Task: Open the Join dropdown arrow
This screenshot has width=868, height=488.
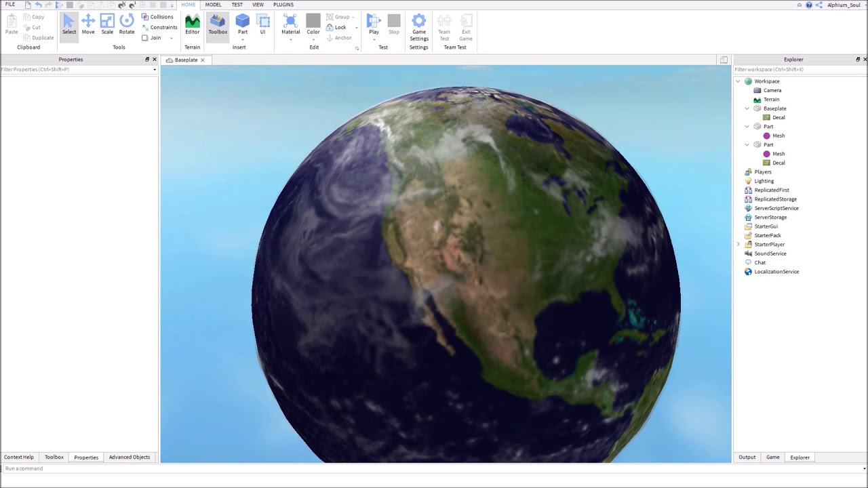Action: pos(171,38)
